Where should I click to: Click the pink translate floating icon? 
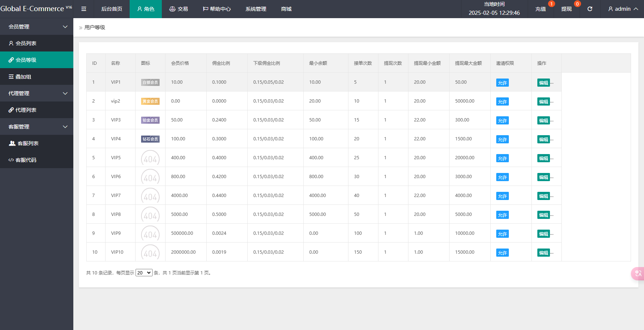[x=638, y=273]
